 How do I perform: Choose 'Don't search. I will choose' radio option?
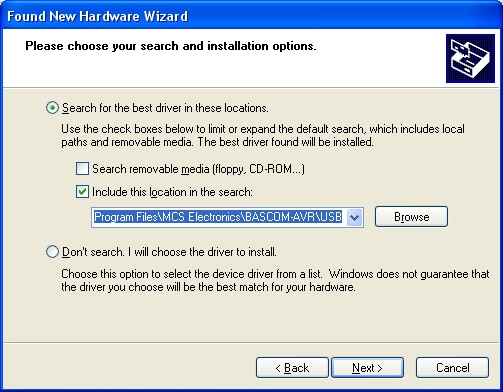[x=52, y=252]
